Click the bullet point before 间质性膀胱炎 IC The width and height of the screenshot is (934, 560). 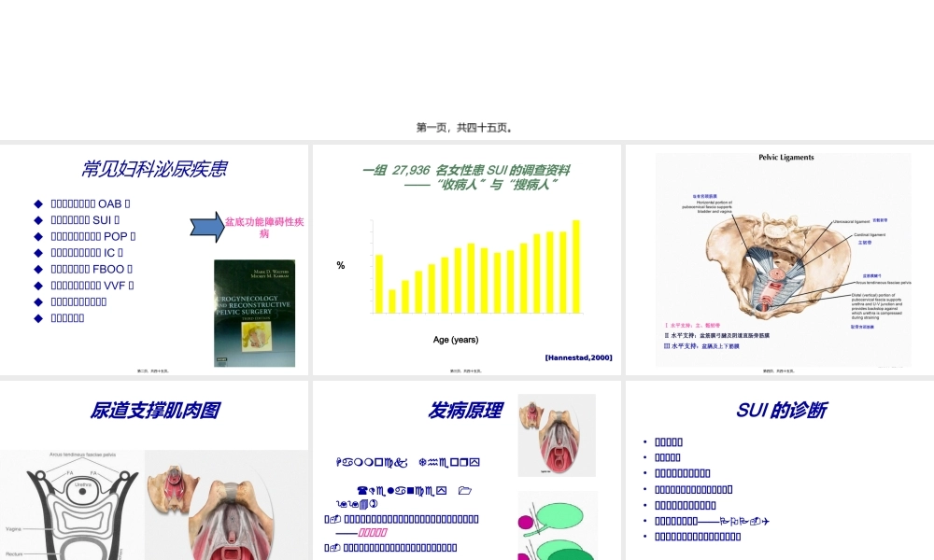click(40, 252)
